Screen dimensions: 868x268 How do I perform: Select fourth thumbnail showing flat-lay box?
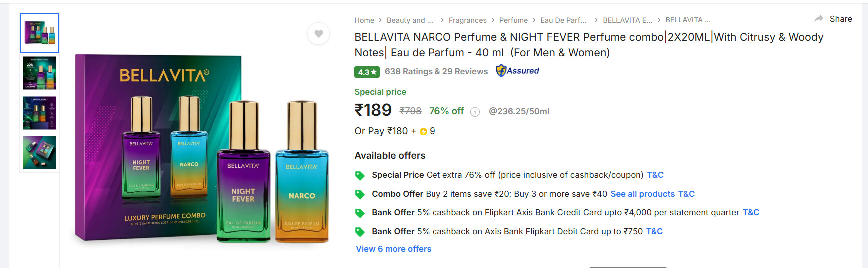pyautogui.click(x=39, y=153)
